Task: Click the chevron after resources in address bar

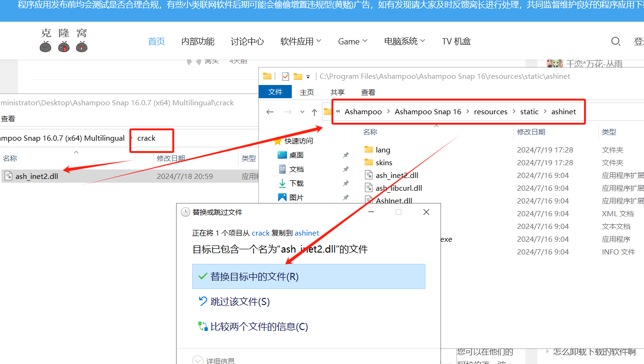Action: tap(514, 112)
